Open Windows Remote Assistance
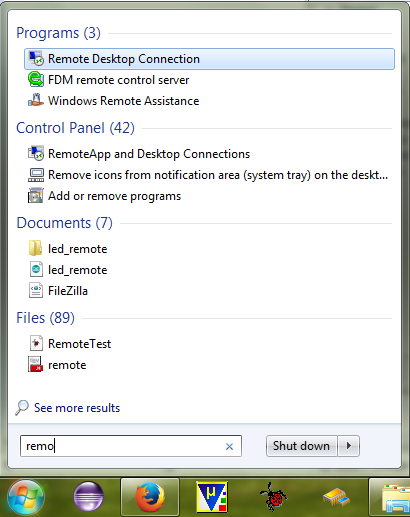This screenshot has height=517, width=410. click(x=114, y=101)
